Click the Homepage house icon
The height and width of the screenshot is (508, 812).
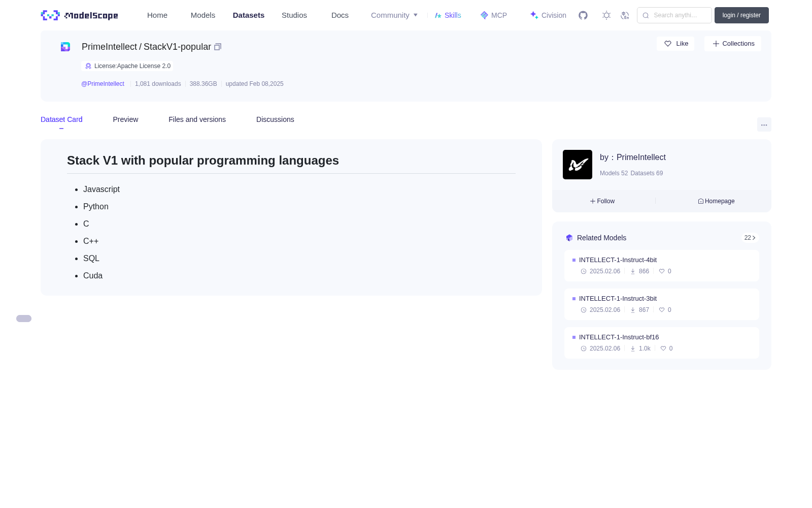tap(701, 201)
